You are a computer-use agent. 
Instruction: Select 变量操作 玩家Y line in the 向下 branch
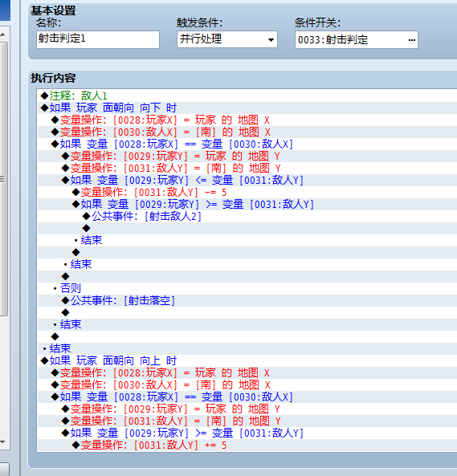[x=247, y=156]
